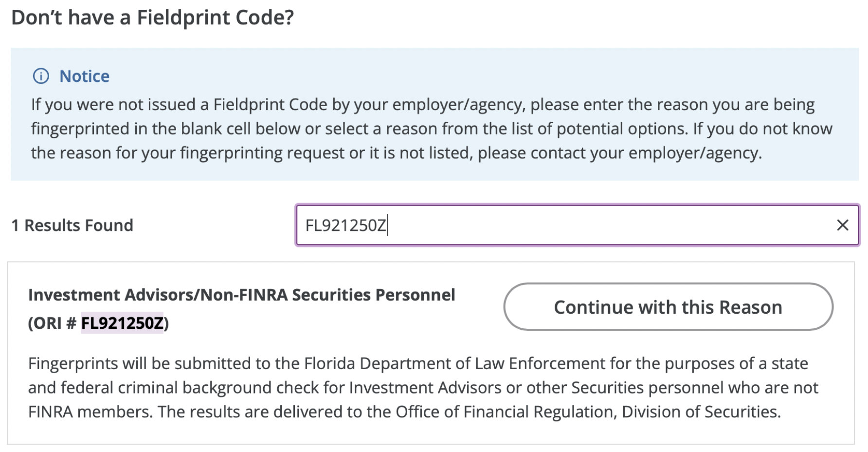Viewport: 868px width, 452px height.
Task: Click the info circle icon beside Notice
Action: pos(41,76)
